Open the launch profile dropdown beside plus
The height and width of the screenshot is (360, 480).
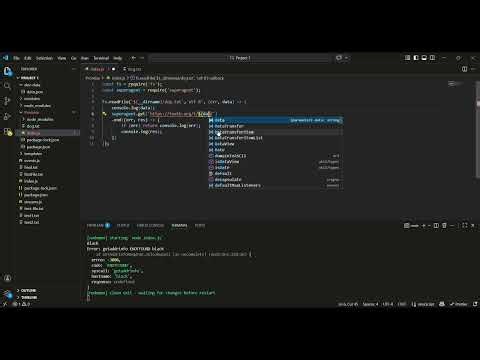coord(429,226)
